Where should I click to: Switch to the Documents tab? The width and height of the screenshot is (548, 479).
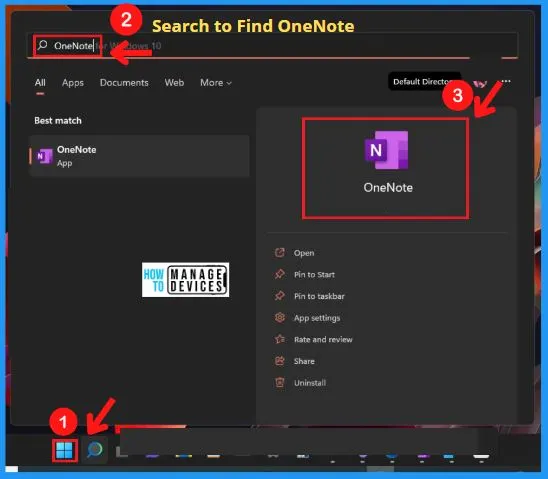coord(124,83)
